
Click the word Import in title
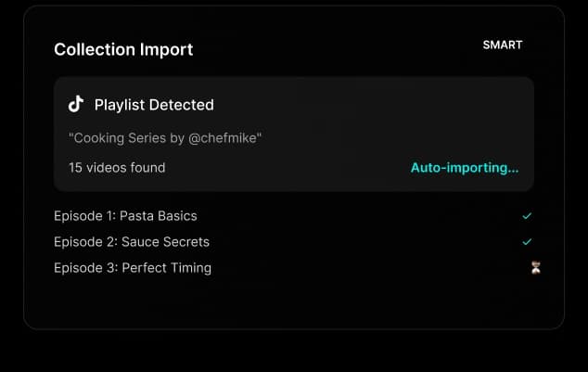(167, 49)
